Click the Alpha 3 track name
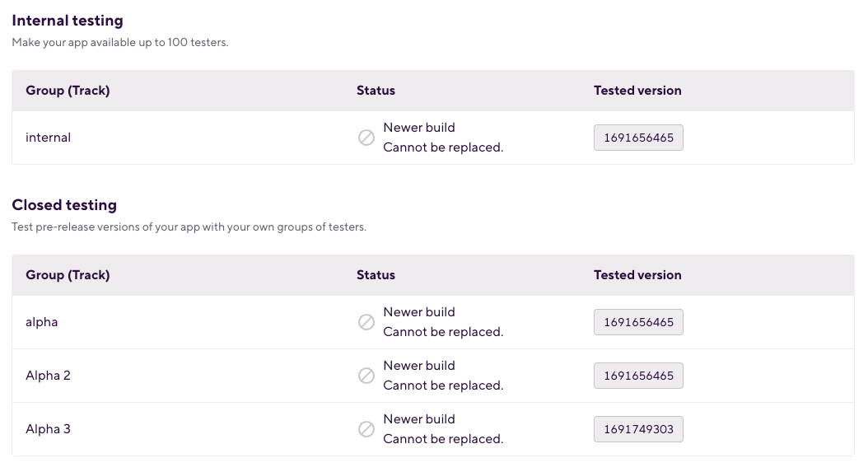 (48, 429)
